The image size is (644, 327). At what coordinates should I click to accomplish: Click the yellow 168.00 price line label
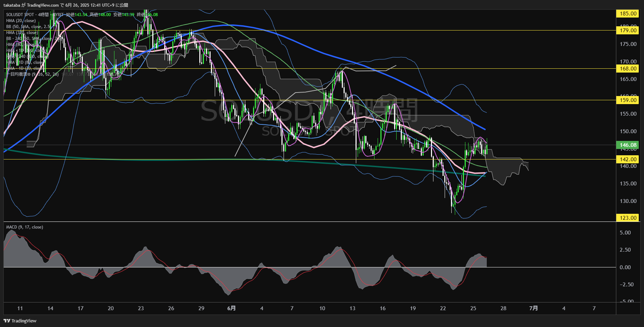[628, 69]
